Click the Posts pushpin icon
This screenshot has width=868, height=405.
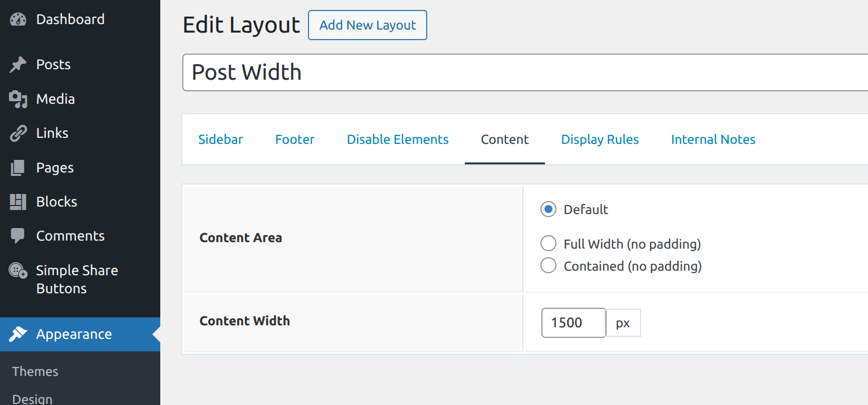click(18, 65)
